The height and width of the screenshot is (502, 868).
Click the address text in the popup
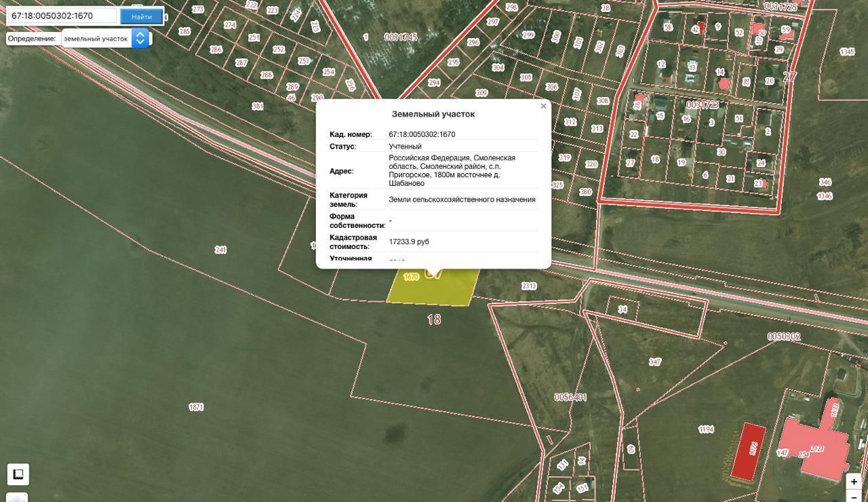452,170
